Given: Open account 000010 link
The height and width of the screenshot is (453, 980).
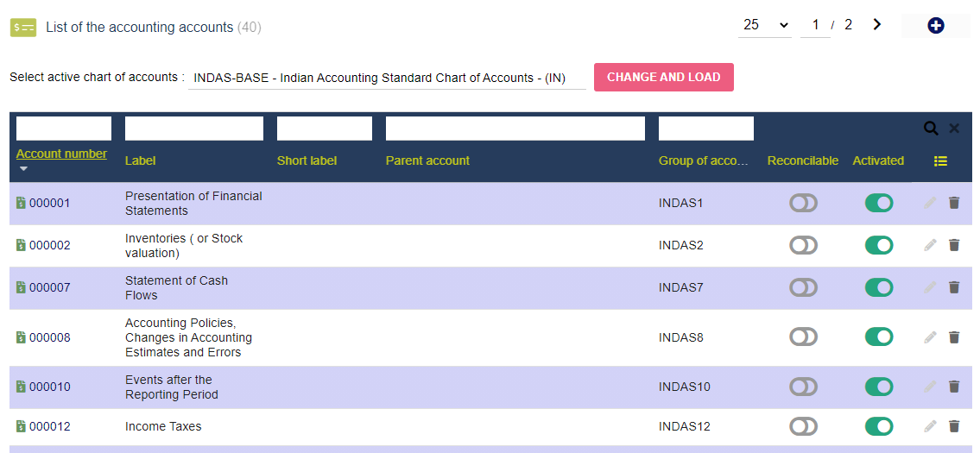Looking at the screenshot, I should [49, 387].
